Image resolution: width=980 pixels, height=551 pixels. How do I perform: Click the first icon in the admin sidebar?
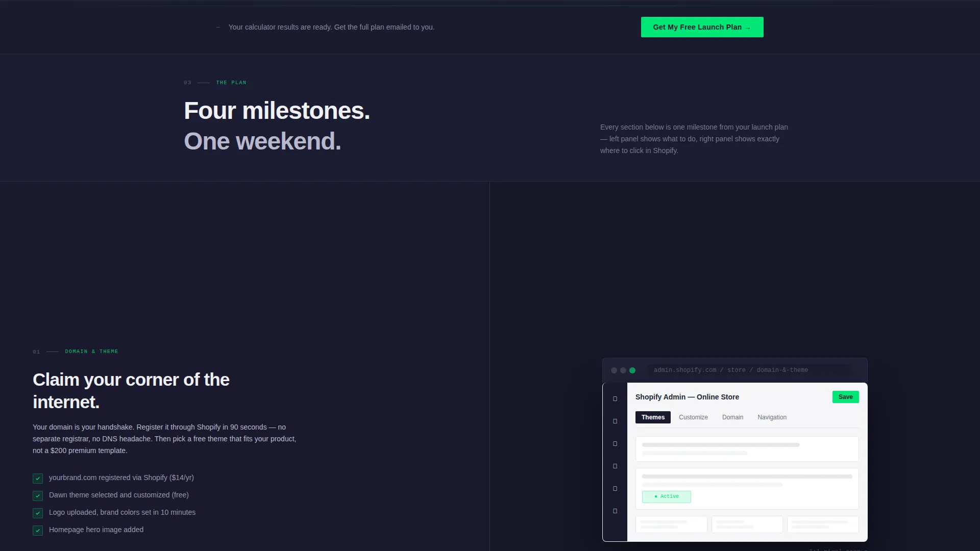pos(615,399)
